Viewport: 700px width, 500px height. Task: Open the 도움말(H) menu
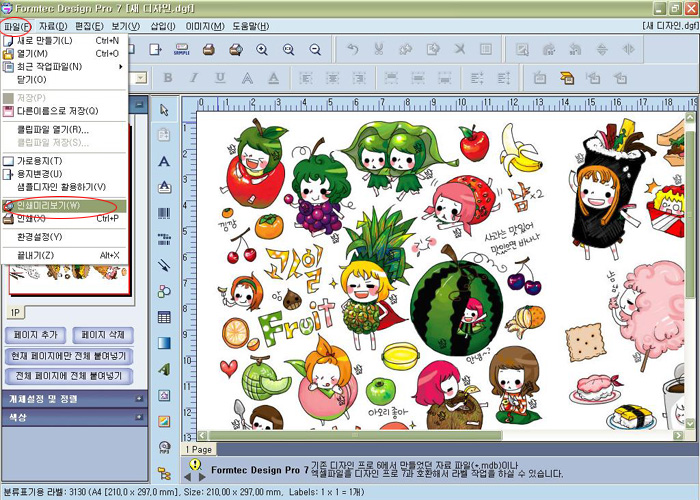tap(250, 26)
